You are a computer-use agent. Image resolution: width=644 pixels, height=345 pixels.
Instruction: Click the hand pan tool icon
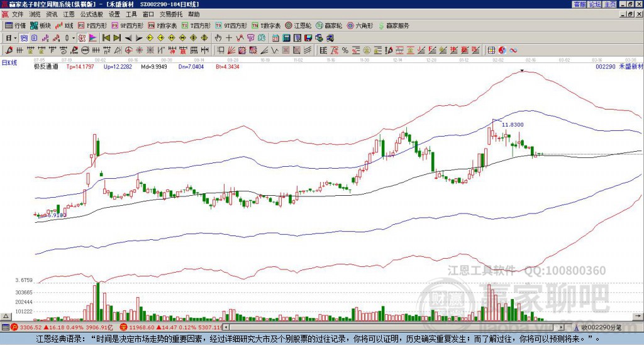pyautogui.click(x=218, y=38)
